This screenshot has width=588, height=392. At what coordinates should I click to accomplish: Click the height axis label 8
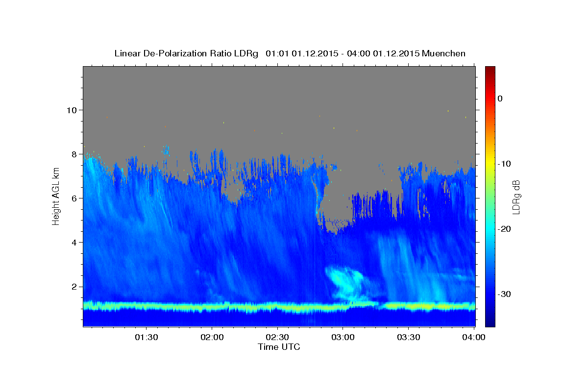pos(75,154)
